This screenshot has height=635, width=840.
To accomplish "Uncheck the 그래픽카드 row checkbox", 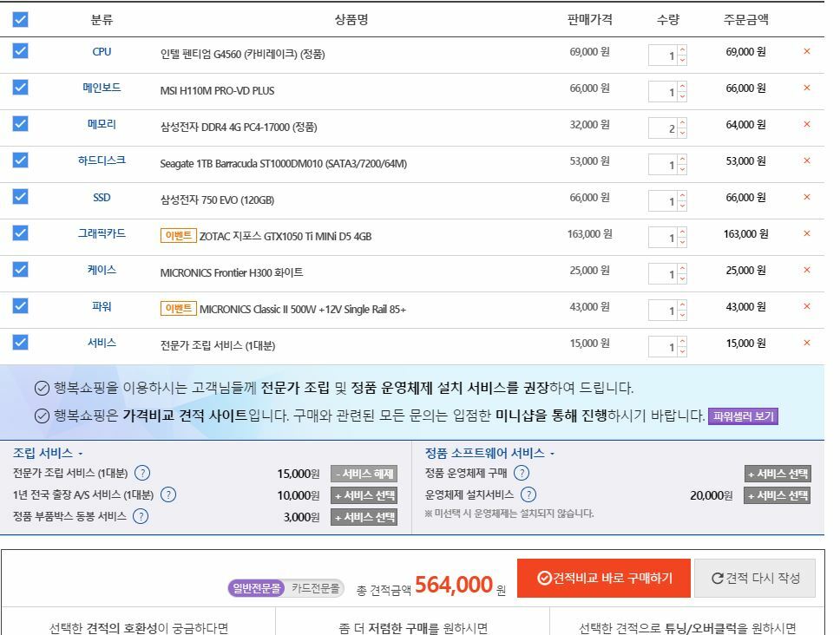I will pyautogui.click(x=20, y=232).
